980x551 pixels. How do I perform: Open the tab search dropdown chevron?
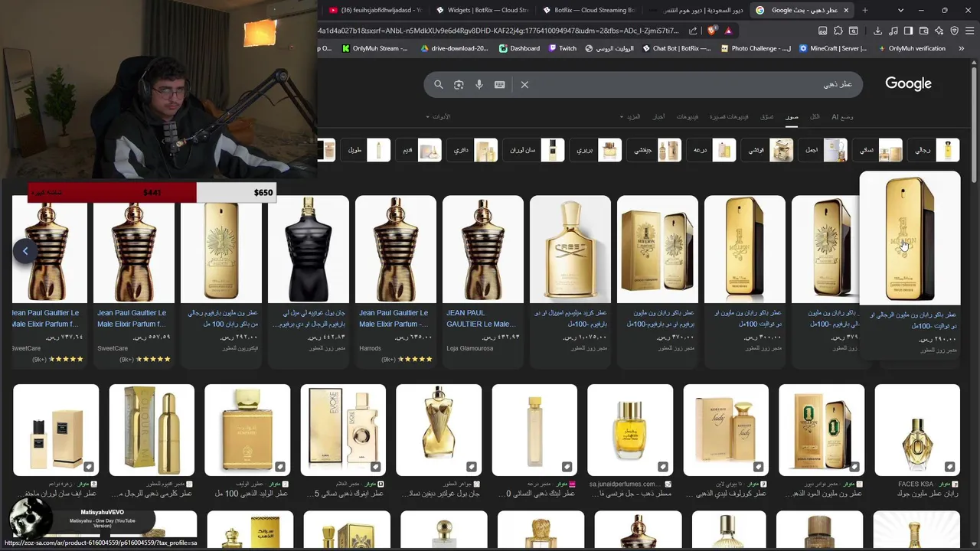900,10
